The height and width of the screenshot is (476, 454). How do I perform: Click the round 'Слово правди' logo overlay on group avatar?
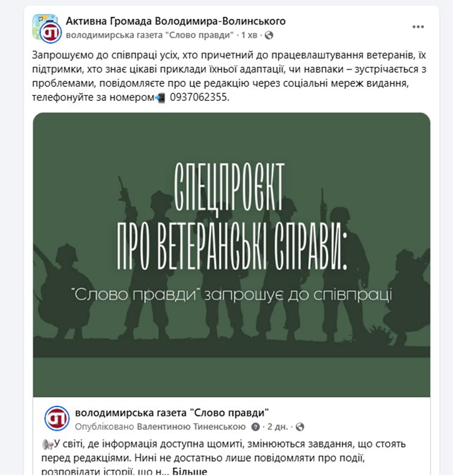point(51,33)
